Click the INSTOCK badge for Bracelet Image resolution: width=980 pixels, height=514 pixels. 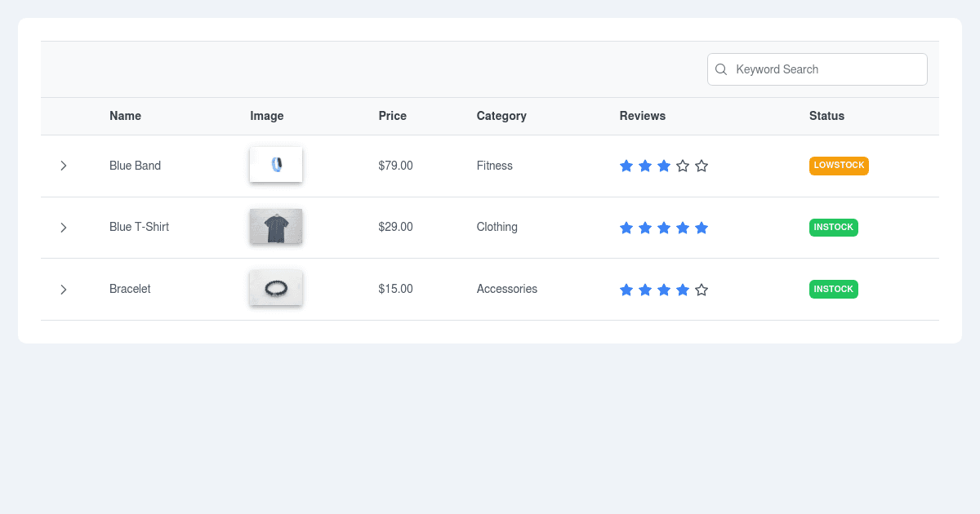tap(834, 290)
